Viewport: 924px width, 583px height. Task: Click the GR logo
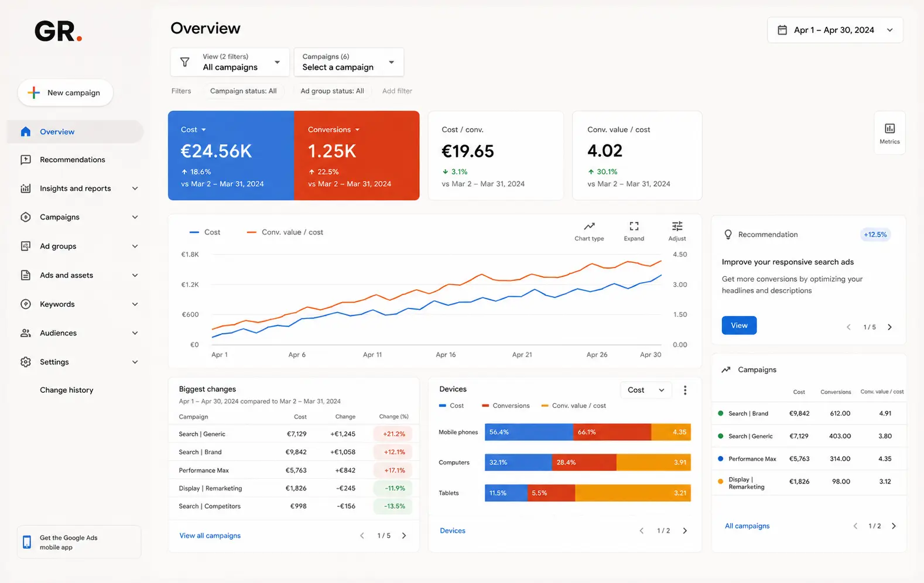point(58,31)
